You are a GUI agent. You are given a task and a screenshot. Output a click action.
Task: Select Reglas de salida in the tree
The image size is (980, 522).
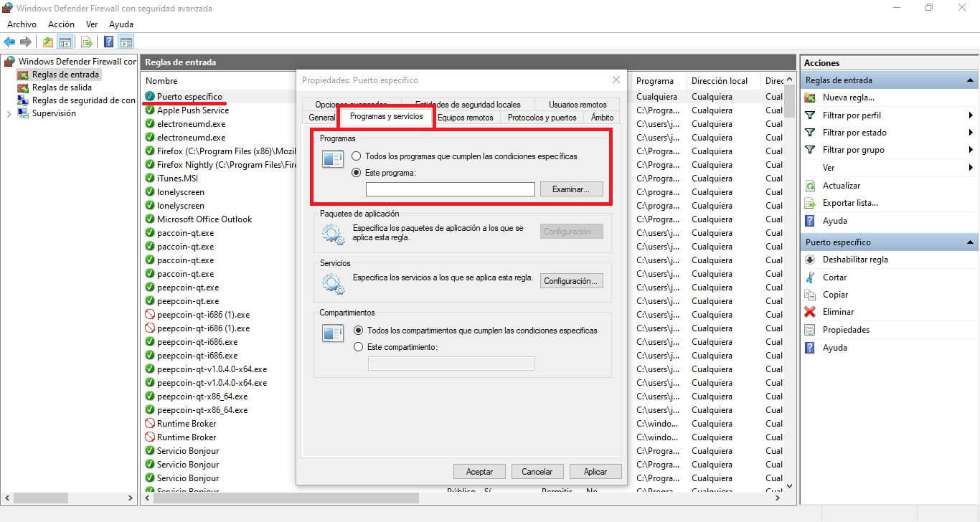tap(62, 87)
